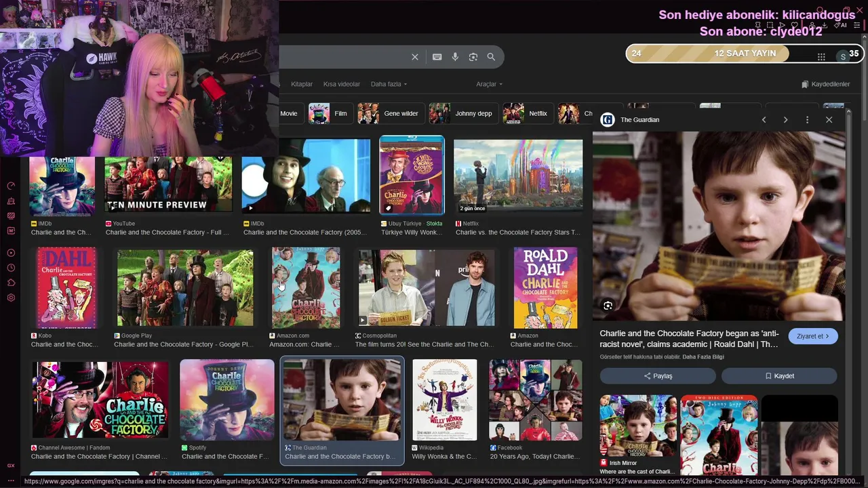Switch to the Kitaplar search tab
The width and height of the screenshot is (868, 488).
(x=302, y=84)
